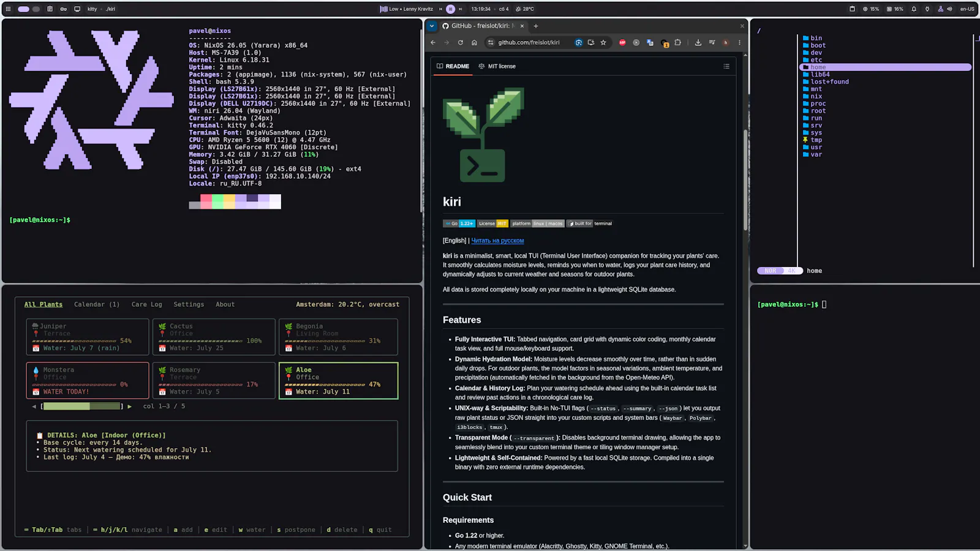The width and height of the screenshot is (980, 551).
Task: Open the app launcher grid in top bar
Action: tap(9, 9)
